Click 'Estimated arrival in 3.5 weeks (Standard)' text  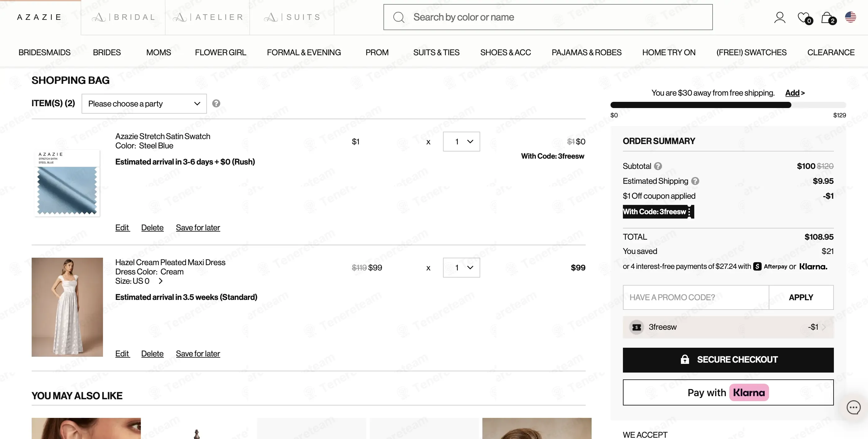[x=186, y=297]
